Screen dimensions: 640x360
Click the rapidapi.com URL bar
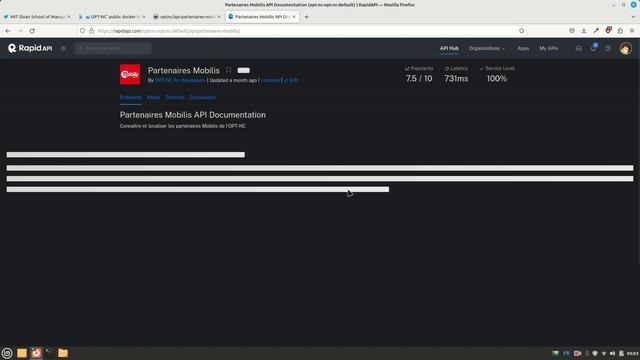pos(302,31)
